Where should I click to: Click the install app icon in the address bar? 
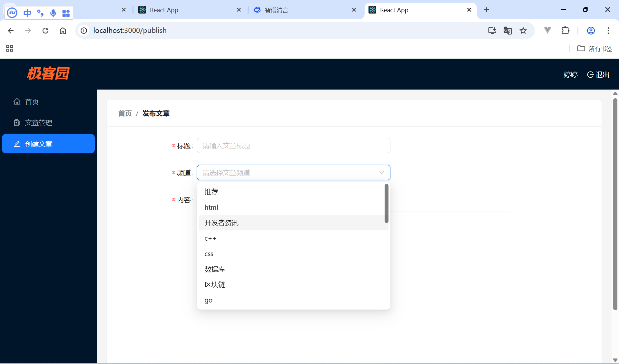tap(492, 31)
